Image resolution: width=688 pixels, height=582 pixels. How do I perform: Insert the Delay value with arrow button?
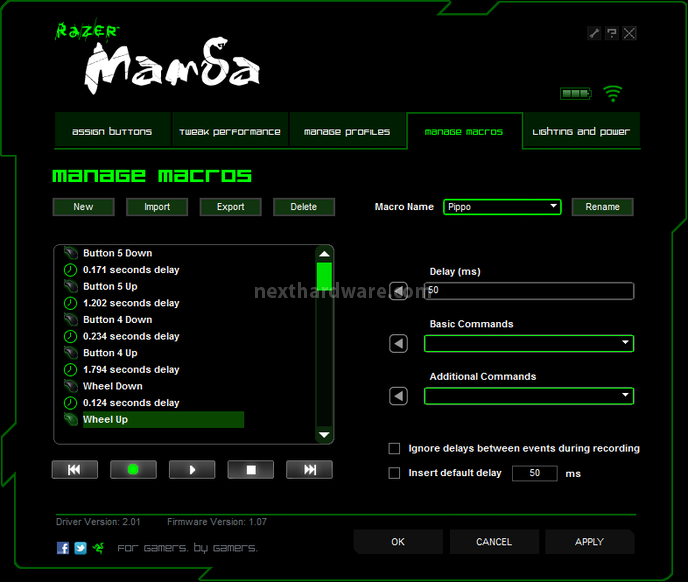point(398,291)
